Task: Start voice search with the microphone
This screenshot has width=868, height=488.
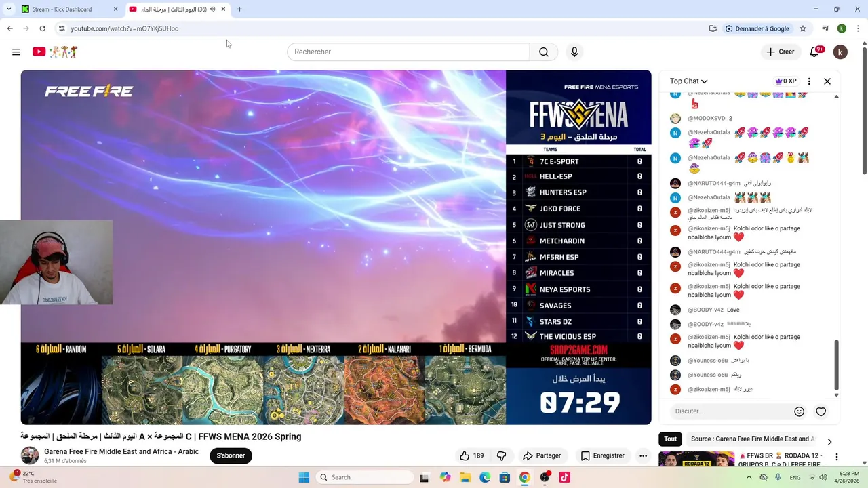Action: click(x=574, y=52)
